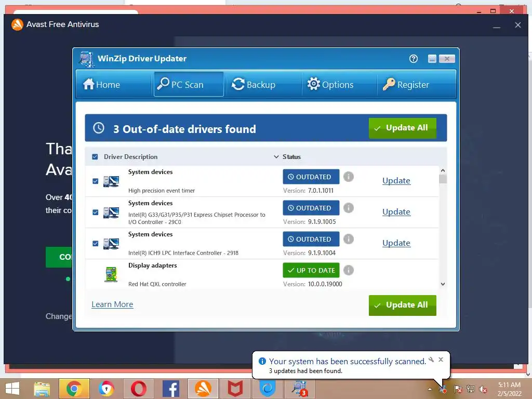
Task: Update the ICH9 LPC Interface Controller driver
Action: pos(396,243)
